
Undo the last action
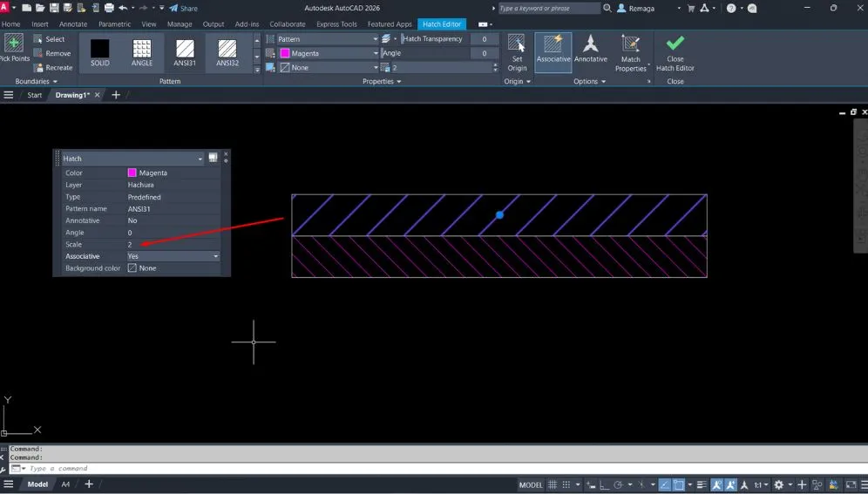click(x=123, y=9)
